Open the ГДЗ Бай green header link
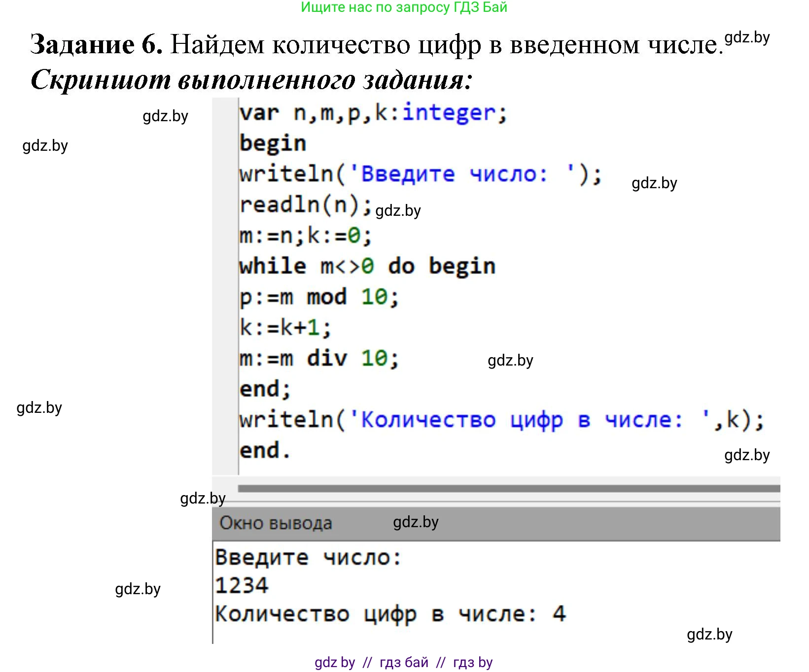The width and height of the screenshot is (809, 672). (x=404, y=7)
